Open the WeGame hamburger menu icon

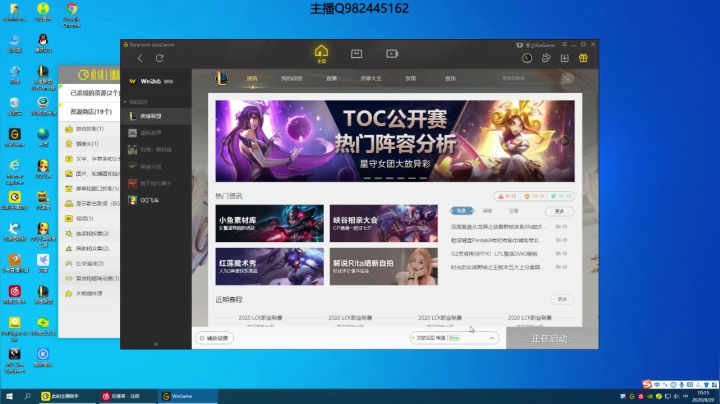click(x=564, y=45)
